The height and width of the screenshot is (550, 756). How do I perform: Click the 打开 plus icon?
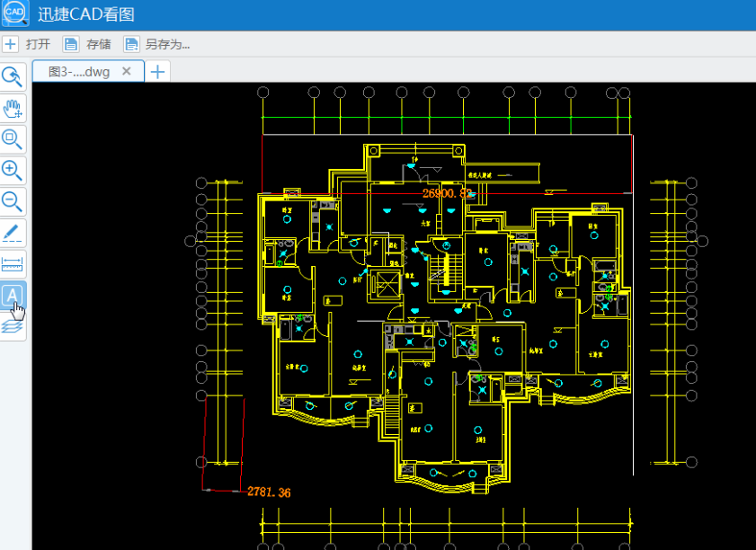pyautogui.click(x=10, y=44)
